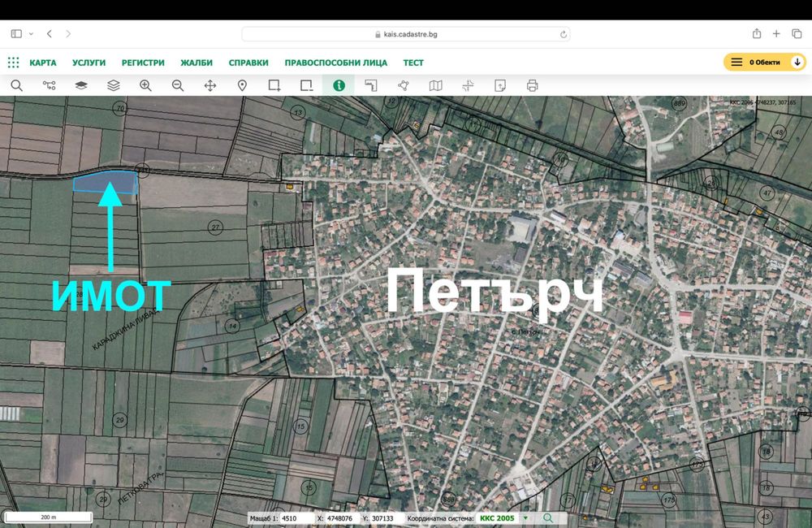The image size is (812, 528).
Task: Open the УСЛУГИ menu
Action: click(89, 63)
